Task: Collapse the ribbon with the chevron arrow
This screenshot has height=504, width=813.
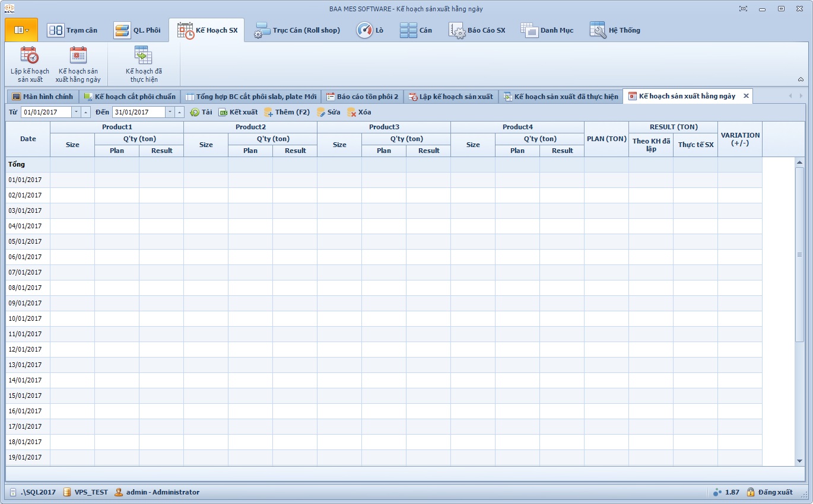Action: click(x=801, y=79)
